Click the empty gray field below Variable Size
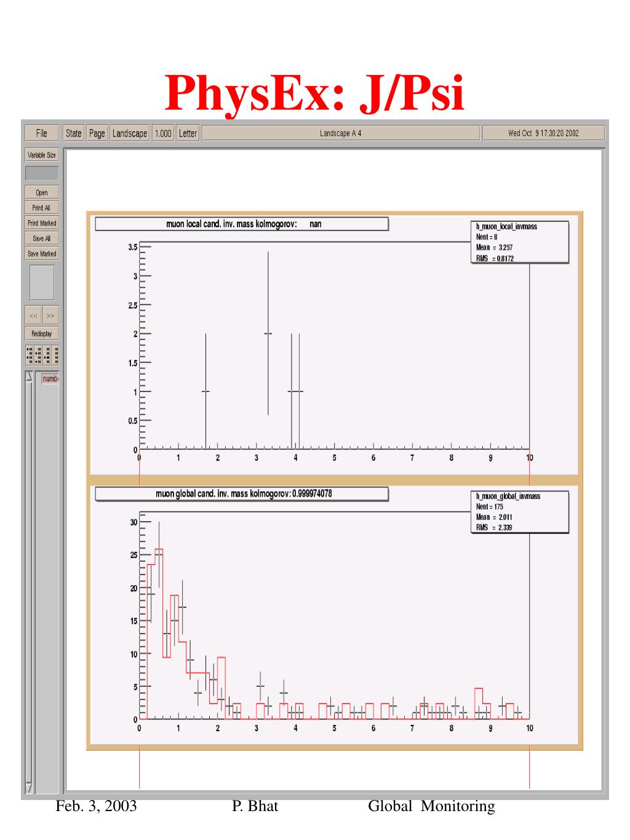Image resolution: width=630 pixels, height=840 pixels. (42, 173)
